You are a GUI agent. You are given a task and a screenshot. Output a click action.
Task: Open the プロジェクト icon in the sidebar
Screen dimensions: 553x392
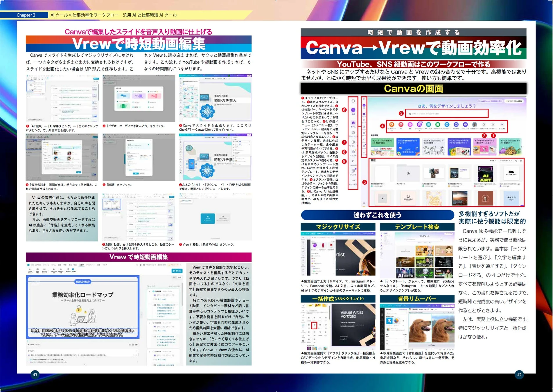point(353,133)
